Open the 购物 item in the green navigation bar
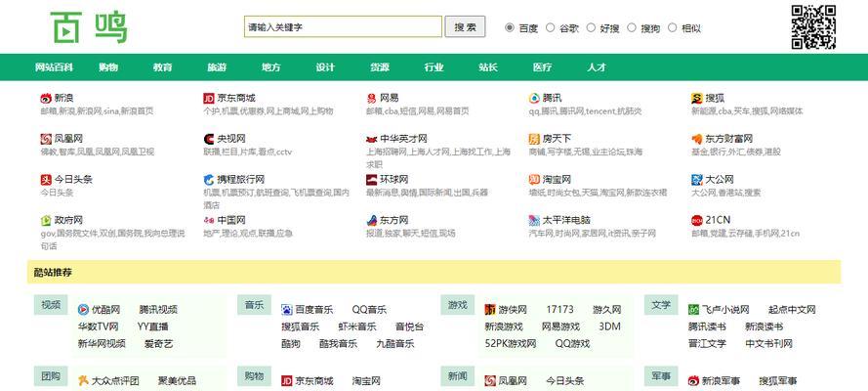The width and height of the screenshot is (868, 391). coord(108,67)
